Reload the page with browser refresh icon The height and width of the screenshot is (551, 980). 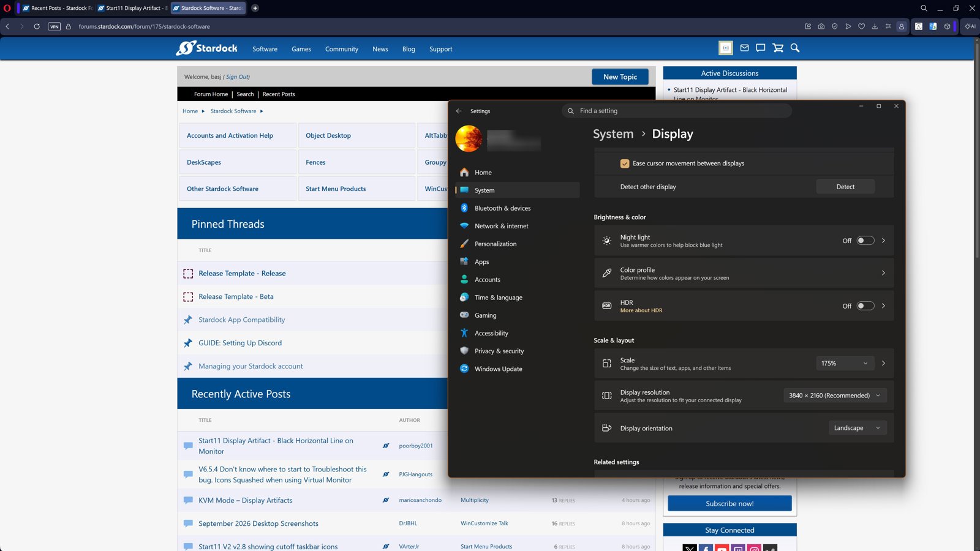(37, 26)
